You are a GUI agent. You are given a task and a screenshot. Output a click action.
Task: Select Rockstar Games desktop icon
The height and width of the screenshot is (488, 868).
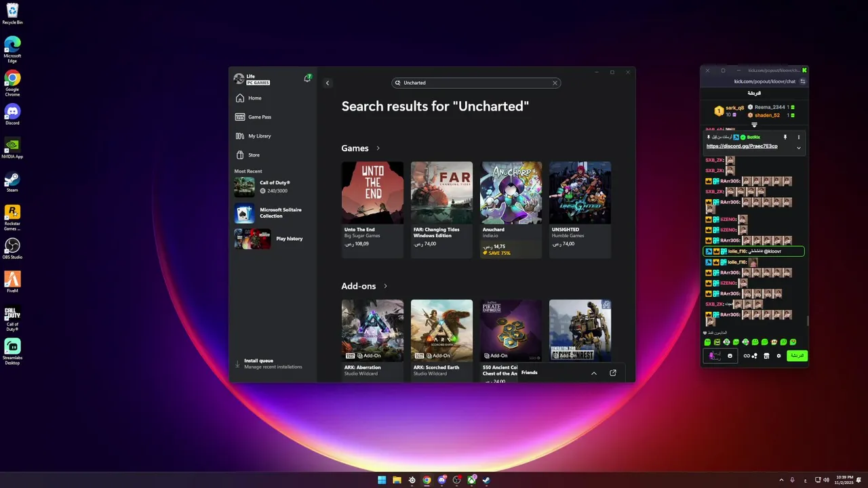click(12, 218)
